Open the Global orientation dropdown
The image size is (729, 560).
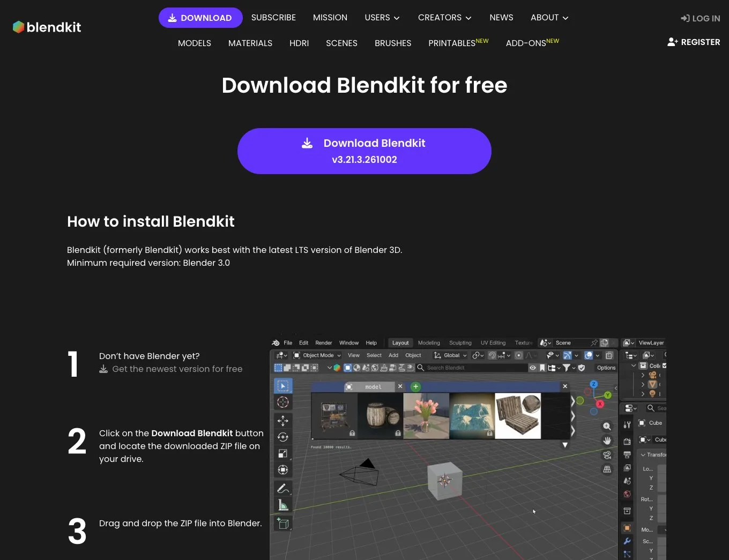(451, 355)
